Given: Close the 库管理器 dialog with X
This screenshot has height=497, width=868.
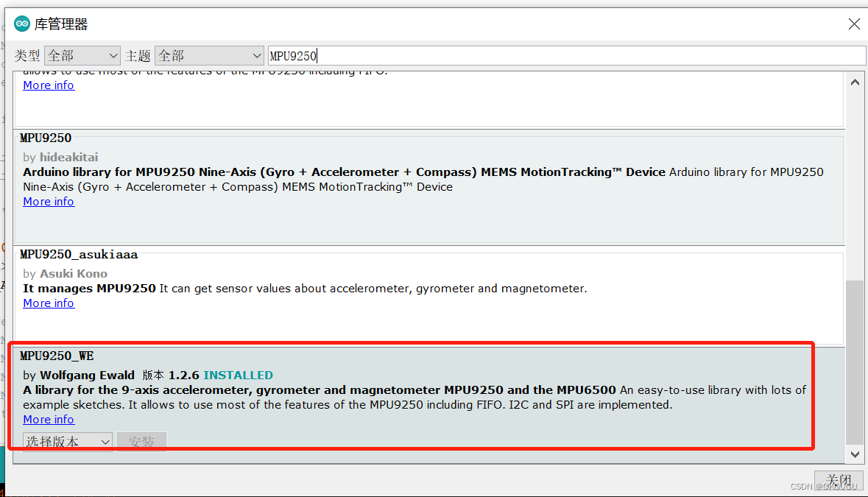Looking at the screenshot, I should click(854, 24).
